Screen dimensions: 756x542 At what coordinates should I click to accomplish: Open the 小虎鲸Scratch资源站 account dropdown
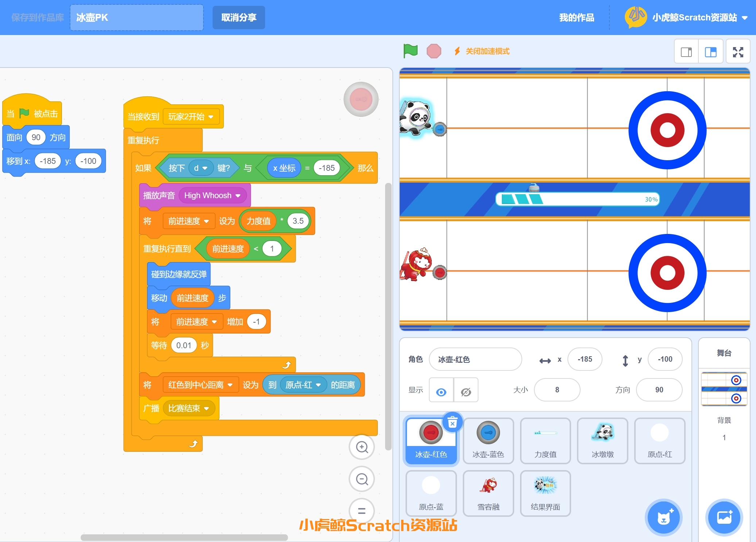699,18
